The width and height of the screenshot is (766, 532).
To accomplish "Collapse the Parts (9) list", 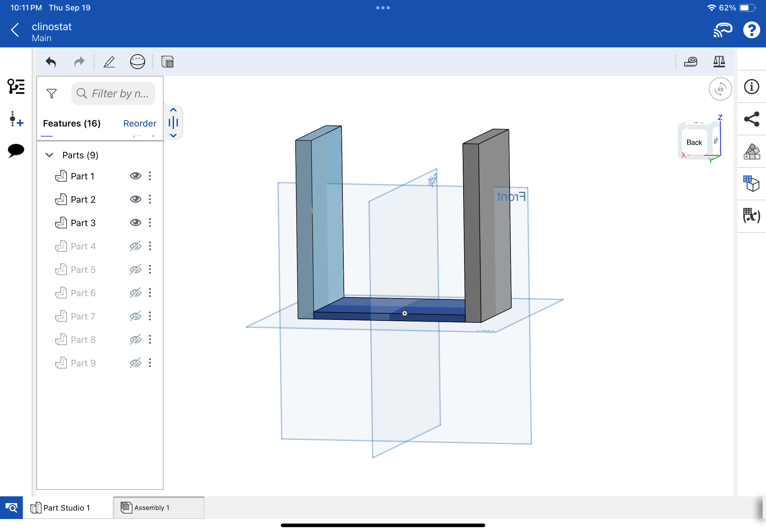I will click(x=49, y=155).
